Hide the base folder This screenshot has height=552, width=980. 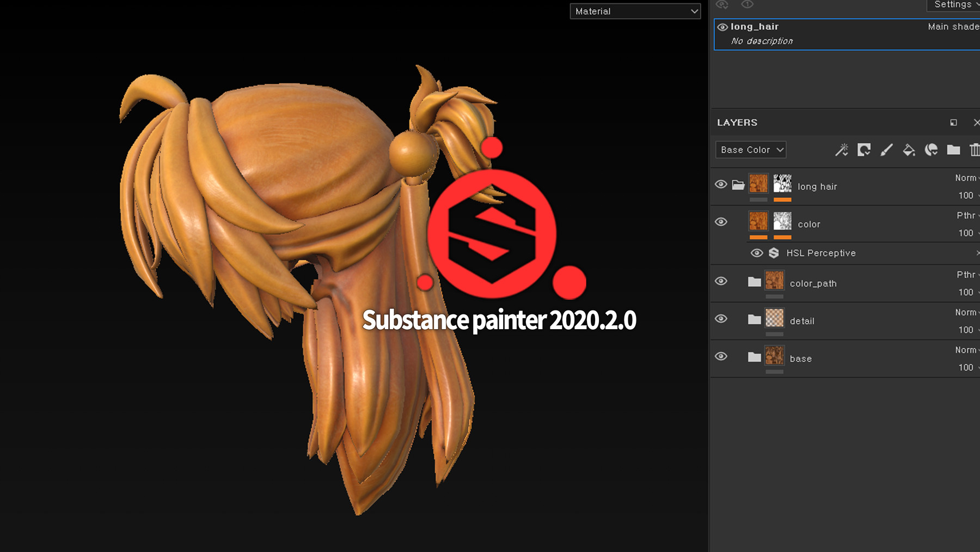coord(721,356)
